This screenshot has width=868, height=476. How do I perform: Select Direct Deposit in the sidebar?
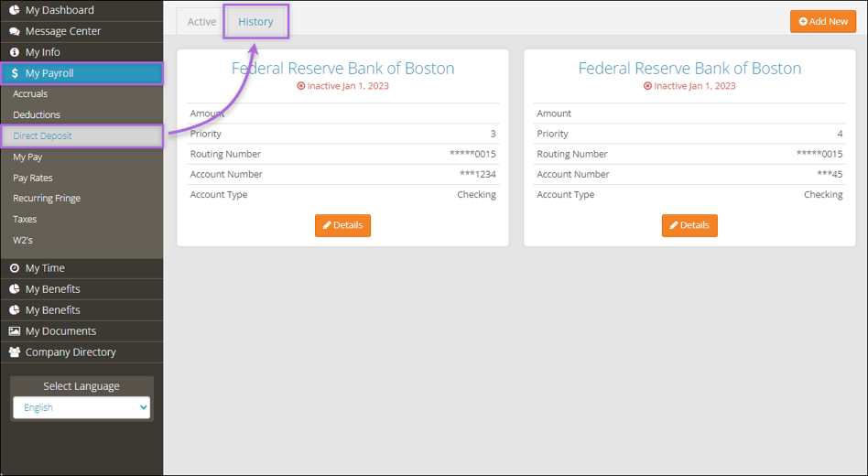[x=42, y=136]
